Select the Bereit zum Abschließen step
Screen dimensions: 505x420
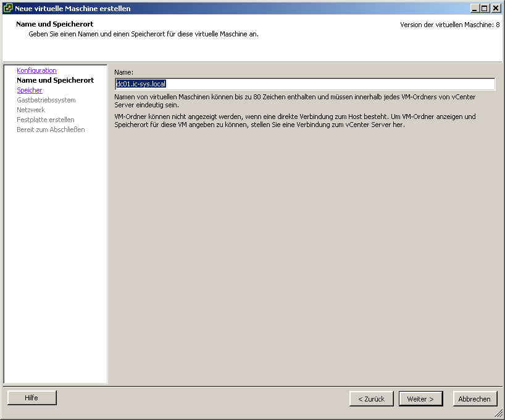coord(51,130)
